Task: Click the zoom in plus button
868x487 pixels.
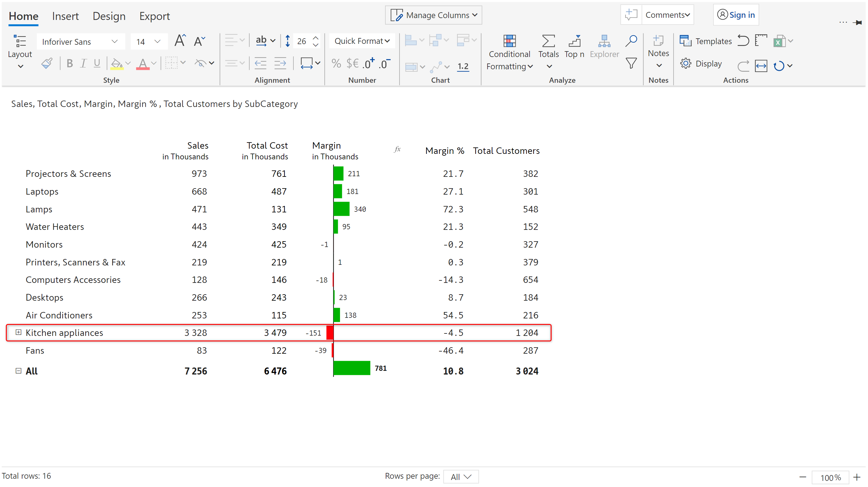Action: tap(857, 477)
